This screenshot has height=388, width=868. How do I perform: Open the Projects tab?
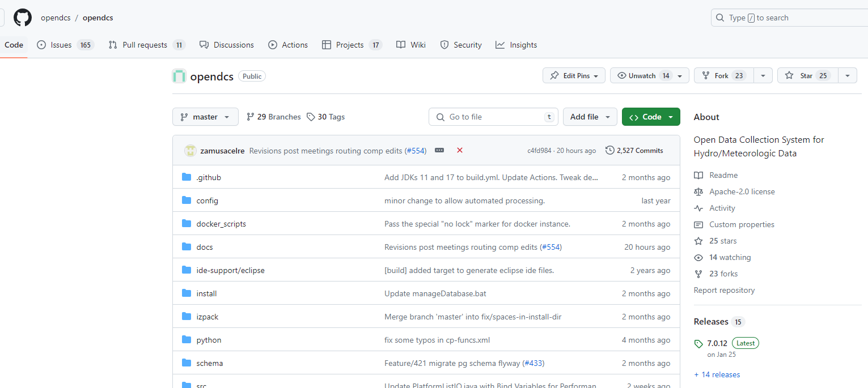tap(352, 45)
